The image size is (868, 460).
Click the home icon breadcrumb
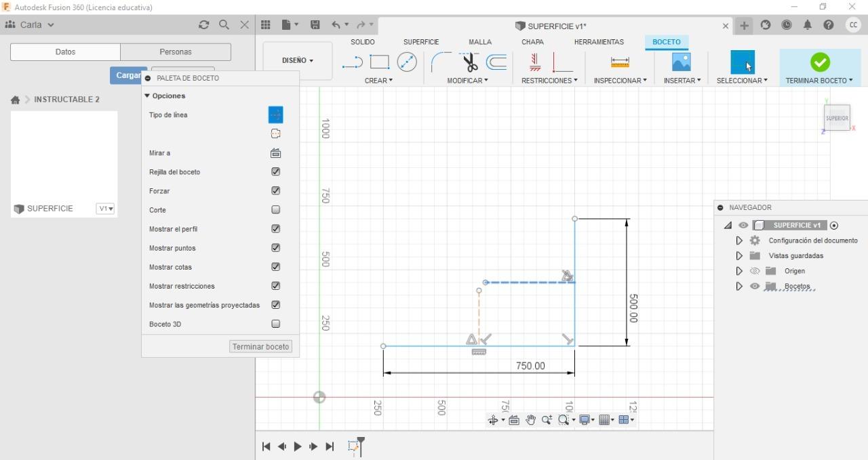click(15, 100)
